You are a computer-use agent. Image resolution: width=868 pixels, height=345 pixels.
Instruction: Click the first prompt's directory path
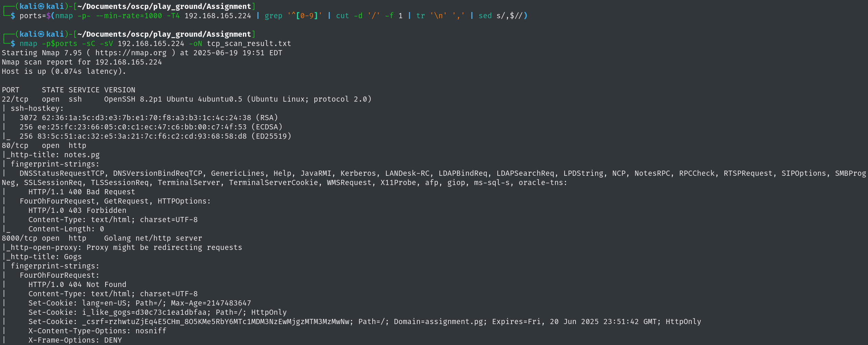point(164,6)
